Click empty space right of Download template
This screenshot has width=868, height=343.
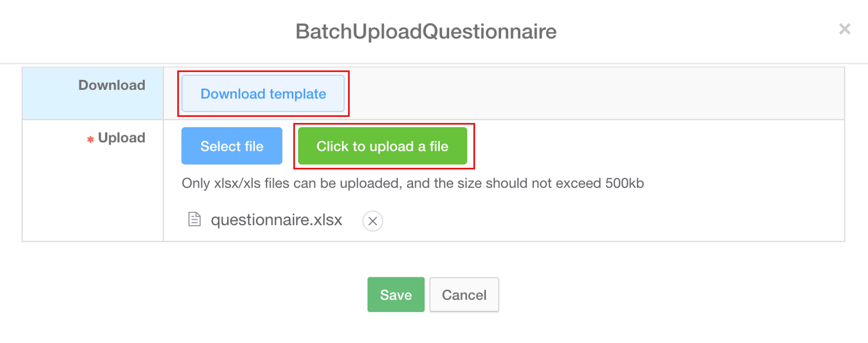point(573,93)
